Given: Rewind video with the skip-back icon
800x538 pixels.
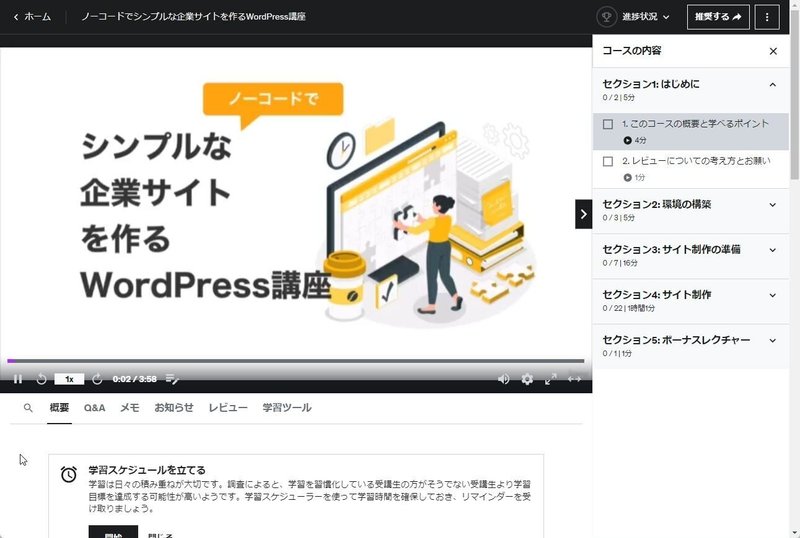Looking at the screenshot, I should (42, 379).
